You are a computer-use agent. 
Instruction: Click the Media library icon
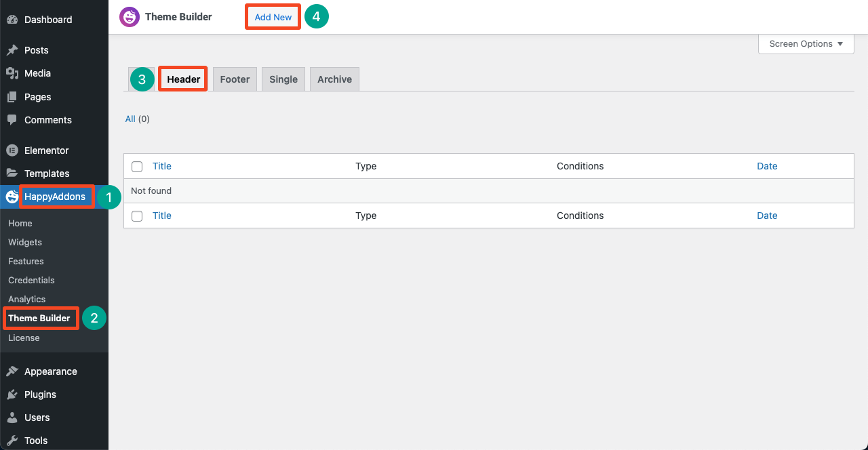[x=12, y=73]
